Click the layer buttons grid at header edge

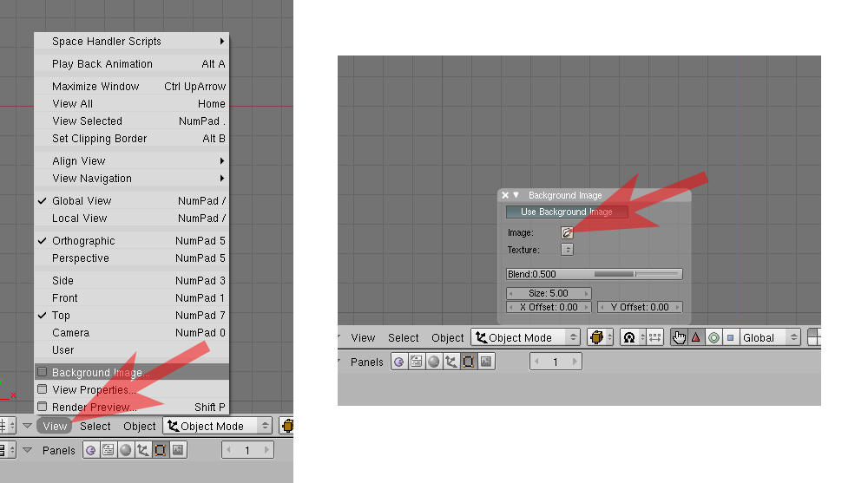(814, 337)
